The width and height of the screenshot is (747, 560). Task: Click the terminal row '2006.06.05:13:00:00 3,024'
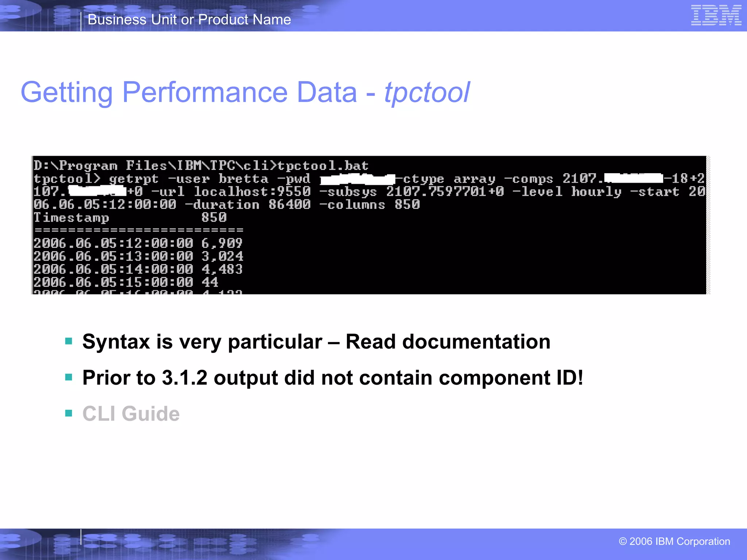tap(138, 256)
